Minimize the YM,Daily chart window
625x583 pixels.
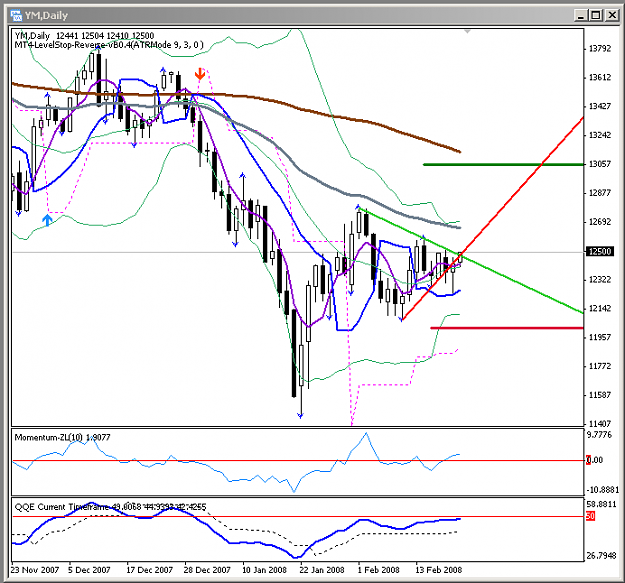pyautogui.click(x=581, y=16)
